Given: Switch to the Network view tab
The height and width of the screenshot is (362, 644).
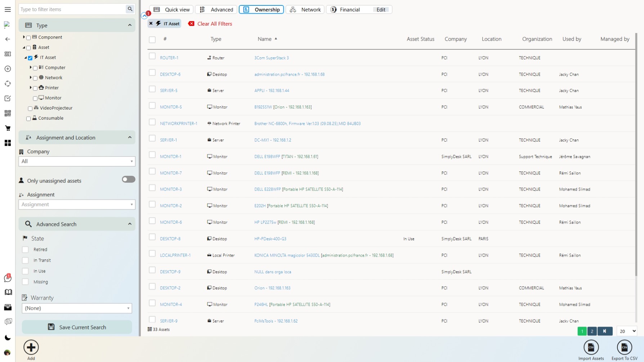Looking at the screenshot, I should click(x=305, y=10).
